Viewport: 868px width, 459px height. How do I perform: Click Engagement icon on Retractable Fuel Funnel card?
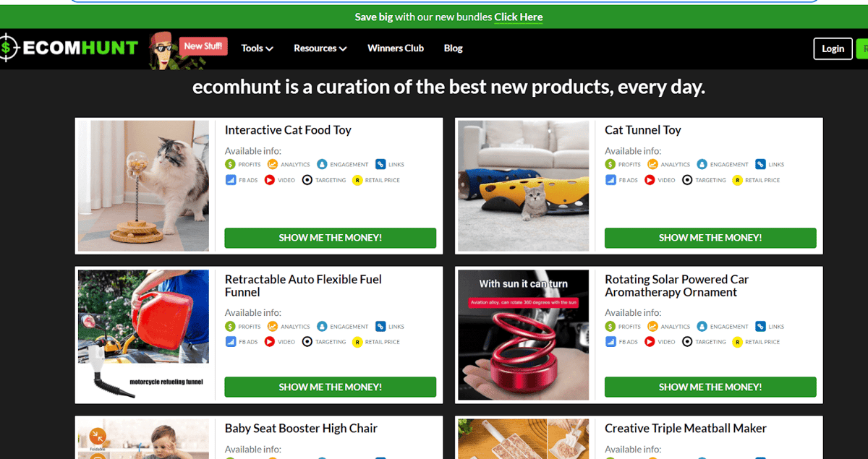(322, 327)
